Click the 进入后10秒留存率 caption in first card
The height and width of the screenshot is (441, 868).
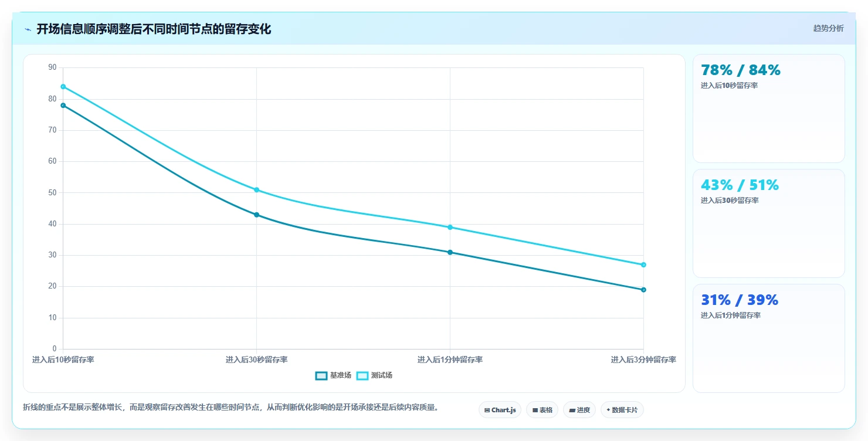pyautogui.click(x=729, y=86)
